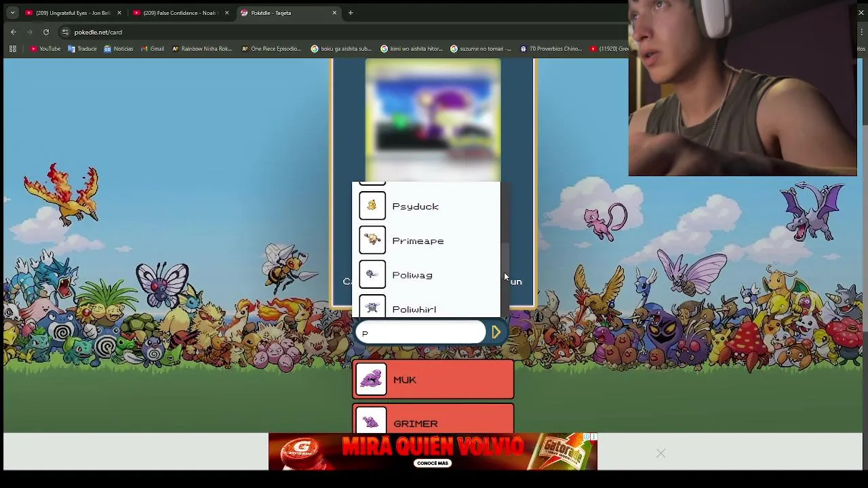Switch to the False Confidence YouTube tab
The height and width of the screenshot is (488, 868).
click(x=180, y=12)
